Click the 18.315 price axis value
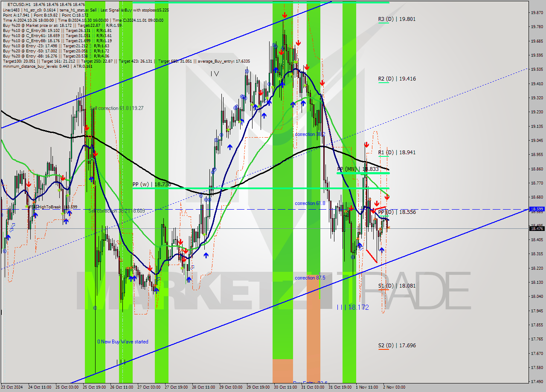The width and height of the screenshot is (546, 392). point(537,254)
